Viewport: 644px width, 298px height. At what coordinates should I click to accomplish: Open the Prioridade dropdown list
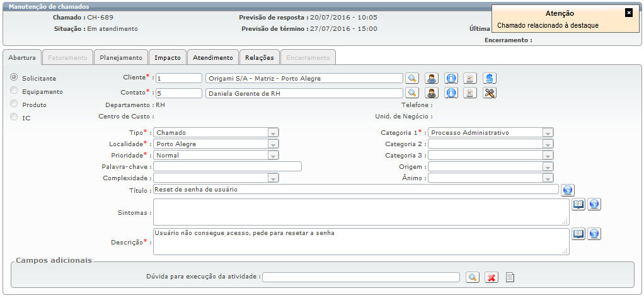[273, 156]
